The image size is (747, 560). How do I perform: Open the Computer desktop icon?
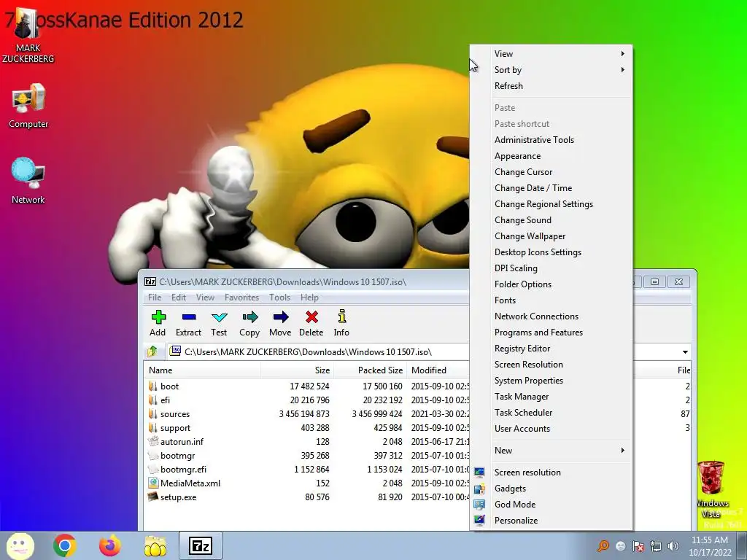tap(28, 106)
